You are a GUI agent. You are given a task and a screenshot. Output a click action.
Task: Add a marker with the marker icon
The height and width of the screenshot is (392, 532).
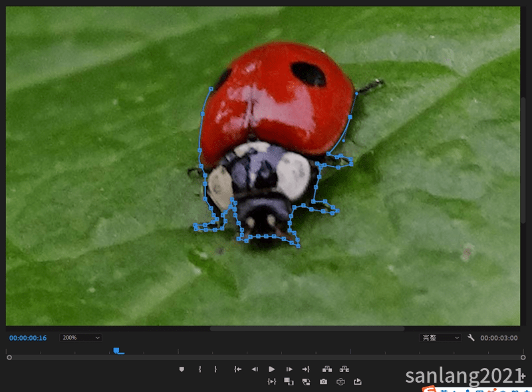[182, 369]
